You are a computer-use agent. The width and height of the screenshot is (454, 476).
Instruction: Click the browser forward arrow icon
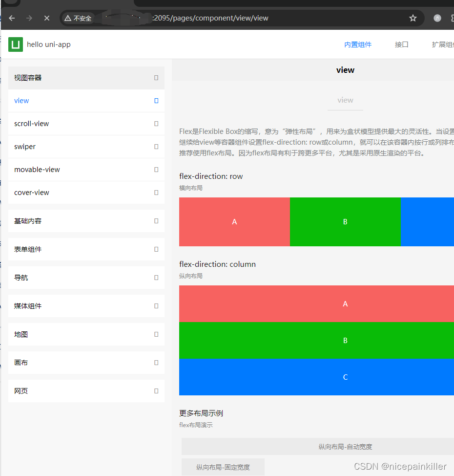29,18
